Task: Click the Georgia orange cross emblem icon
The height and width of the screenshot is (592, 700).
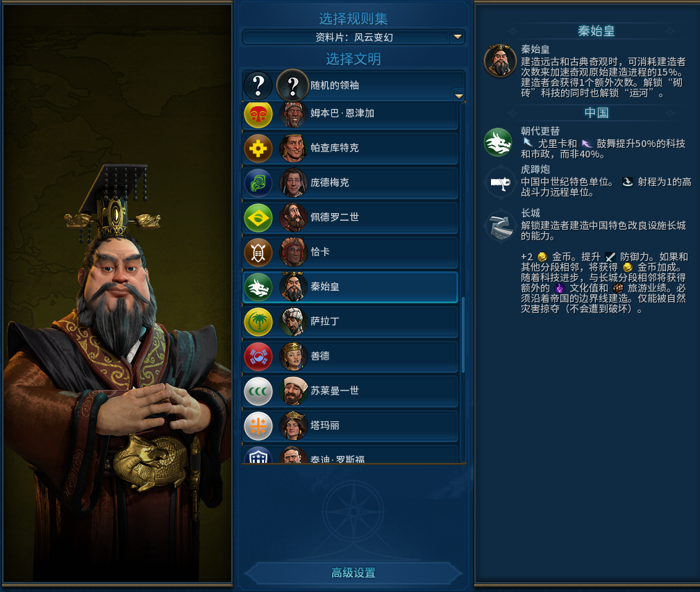Action: pyautogui.click(x=258, y=425)
